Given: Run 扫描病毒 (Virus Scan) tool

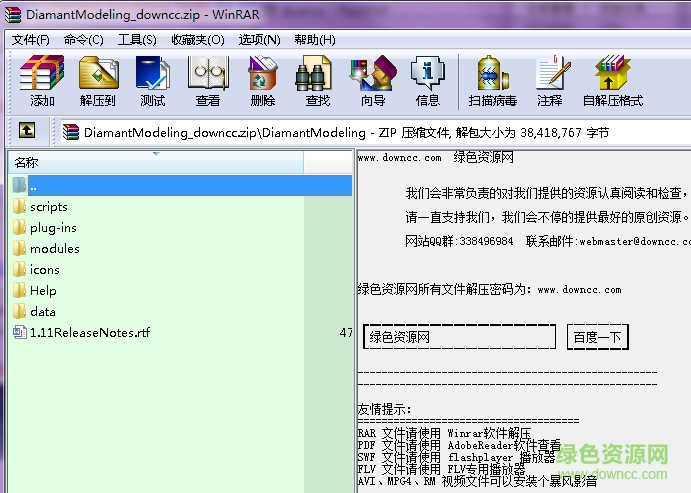Looking at the screenshot, I should [493, 80].
